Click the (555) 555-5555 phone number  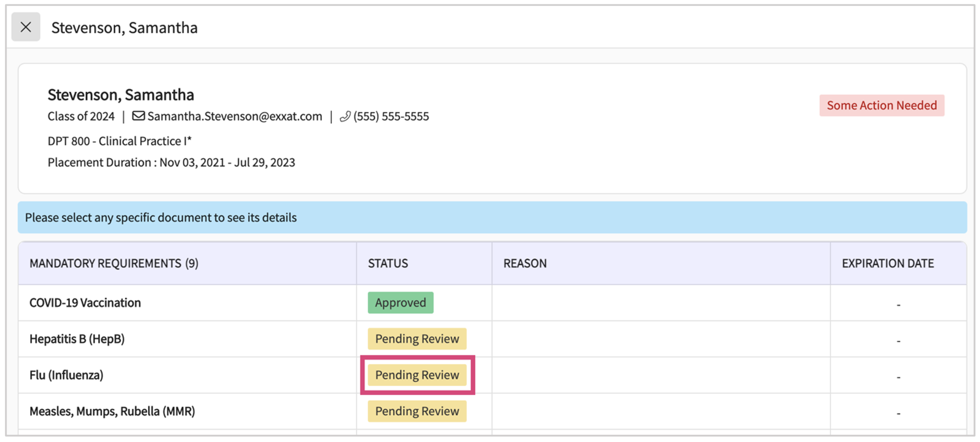(391, 116)
